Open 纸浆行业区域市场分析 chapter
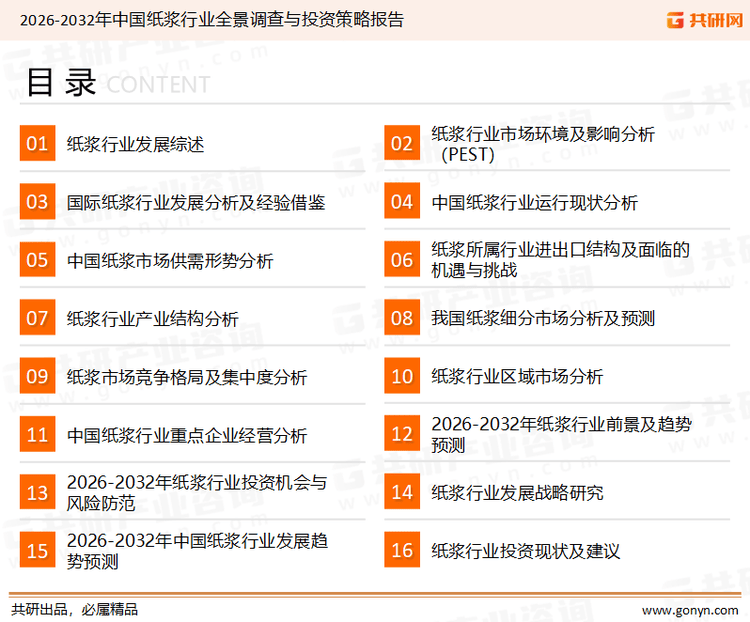The width and height of the screenshot is (750, 622). click(x=517, y=377)
